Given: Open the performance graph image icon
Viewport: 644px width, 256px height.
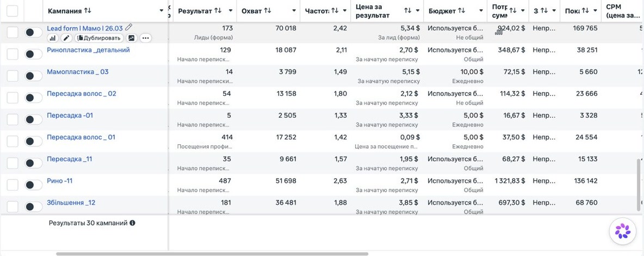Looking at the screenshot, I should 132,38.
